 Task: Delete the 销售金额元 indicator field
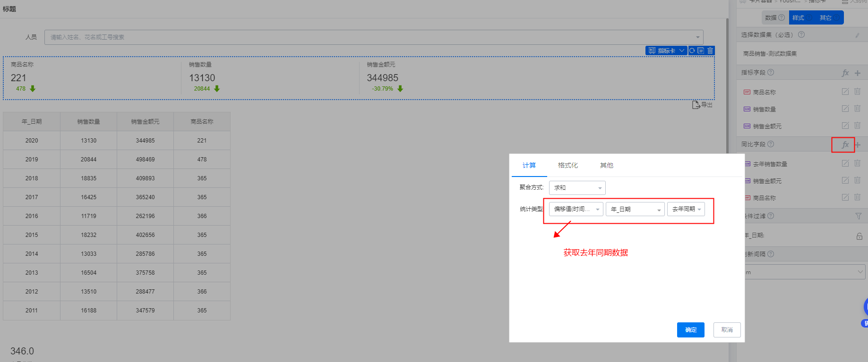[x=857, y=126]
